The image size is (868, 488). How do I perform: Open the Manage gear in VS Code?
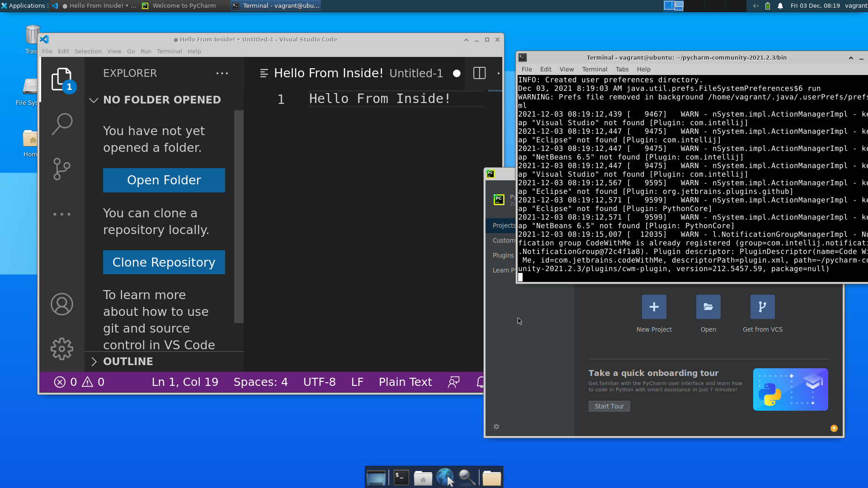[x=62, y=349]
